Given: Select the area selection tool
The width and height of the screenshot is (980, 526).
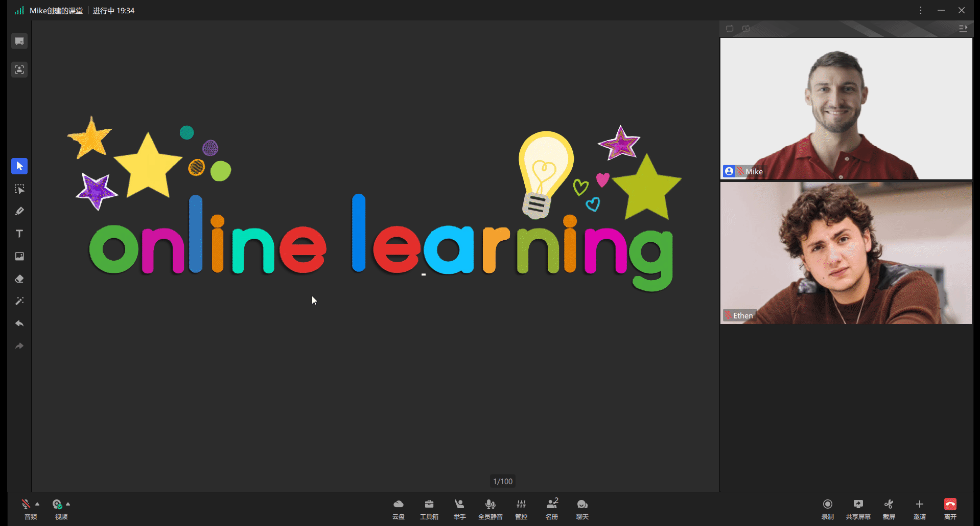Looking at the screenshot, I should 19,189.
